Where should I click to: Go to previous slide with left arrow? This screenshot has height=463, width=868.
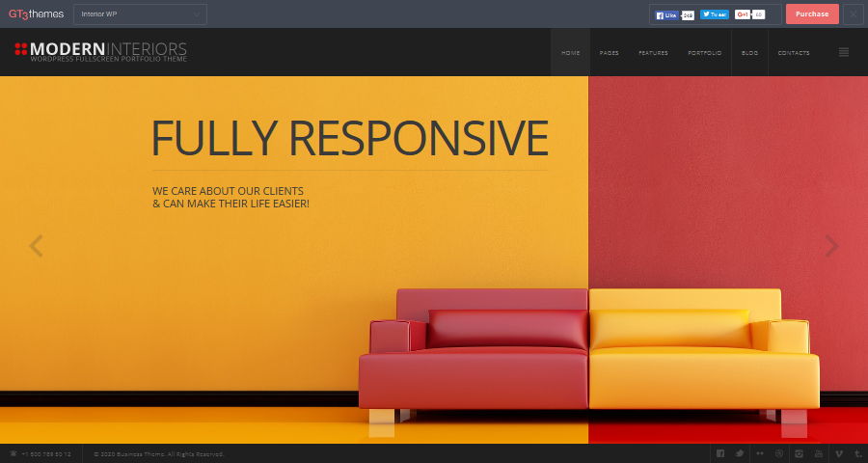tap(36, 246)
